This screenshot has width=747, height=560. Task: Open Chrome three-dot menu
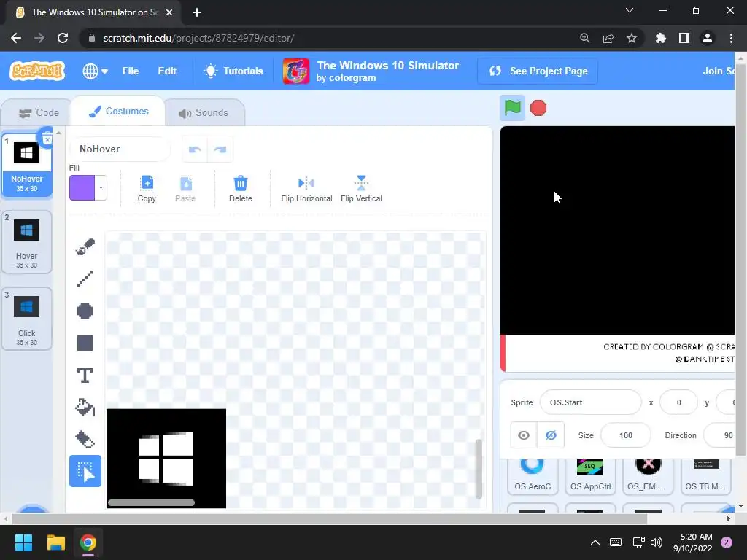[731, 38]
